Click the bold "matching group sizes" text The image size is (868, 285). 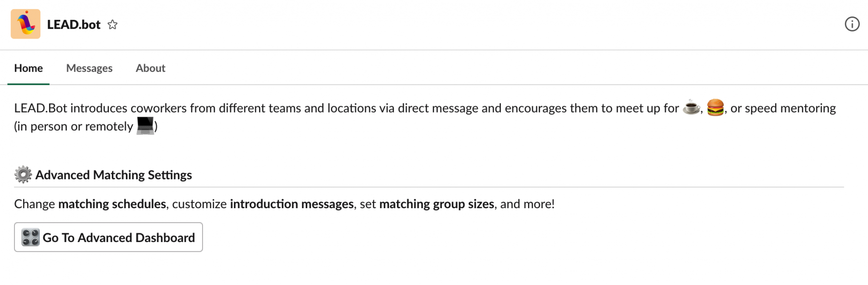[436, 204]
